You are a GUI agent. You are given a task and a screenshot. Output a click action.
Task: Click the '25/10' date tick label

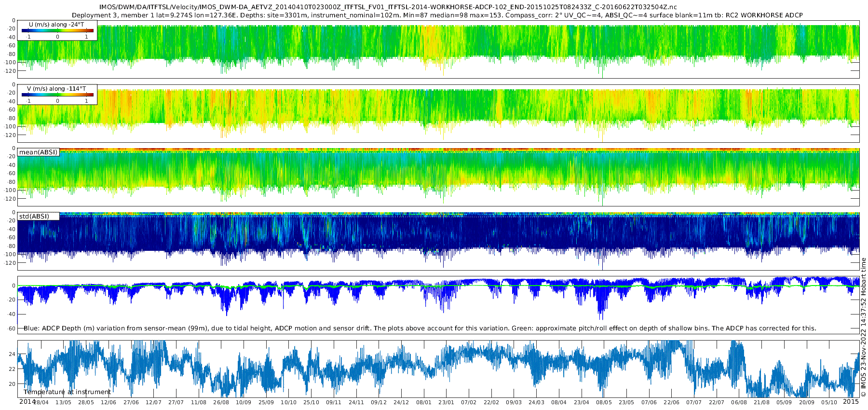[x=311, y=402]
